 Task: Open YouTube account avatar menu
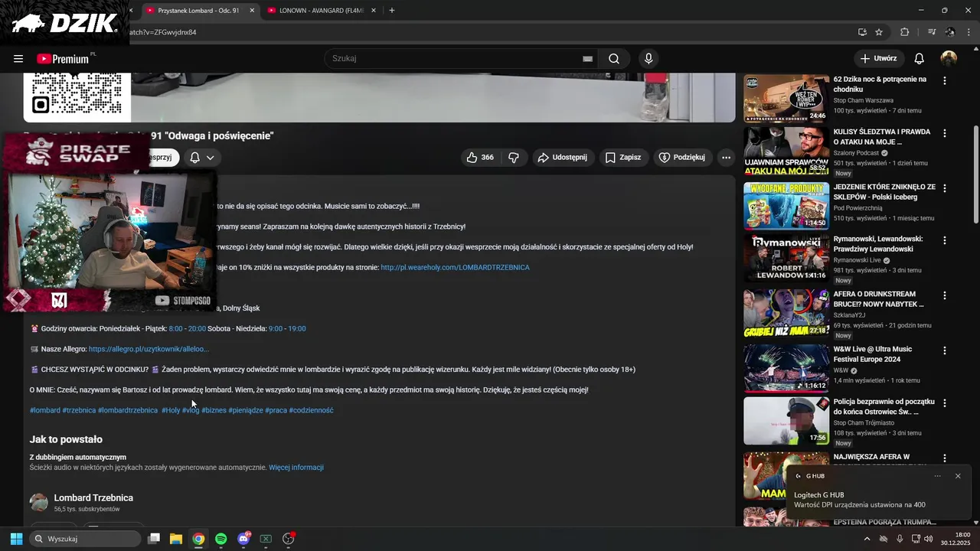coord(949,59)
